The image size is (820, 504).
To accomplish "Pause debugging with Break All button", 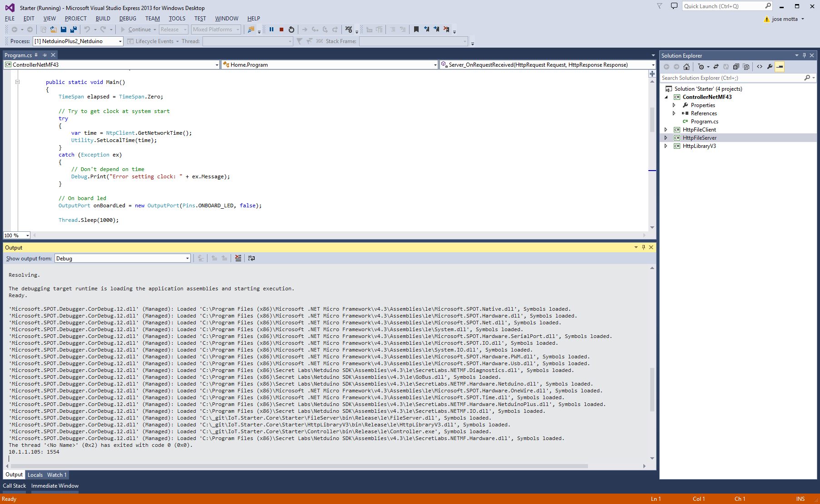I will pyautogui.click(x=272, y=29).
